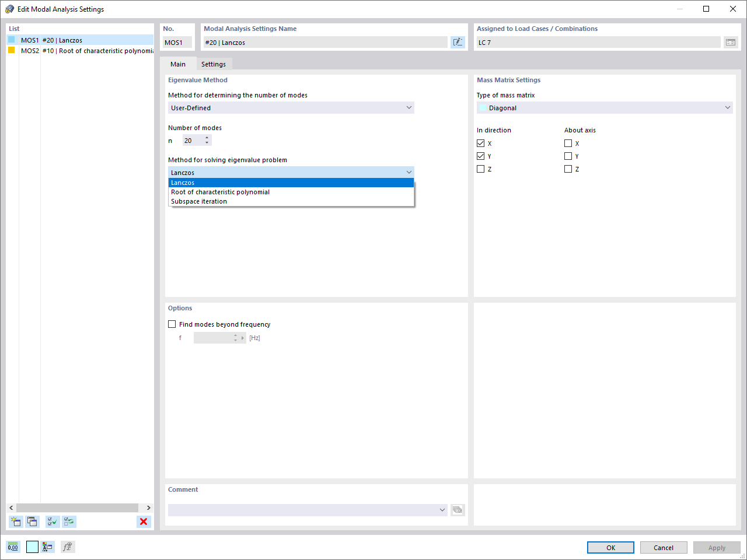The height and width of the screenshot is (560, 747).
Task: Enable Find modes beyond frequency
Action: (x=172, y=324)
